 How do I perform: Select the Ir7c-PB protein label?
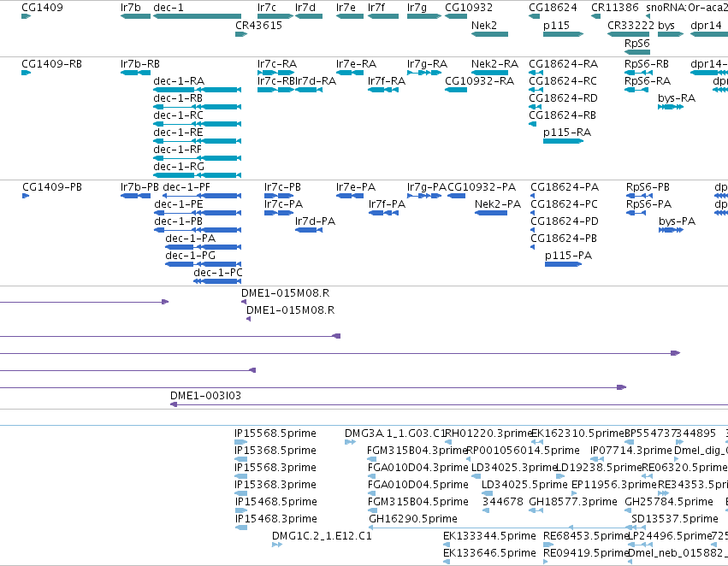click(282, 187)
